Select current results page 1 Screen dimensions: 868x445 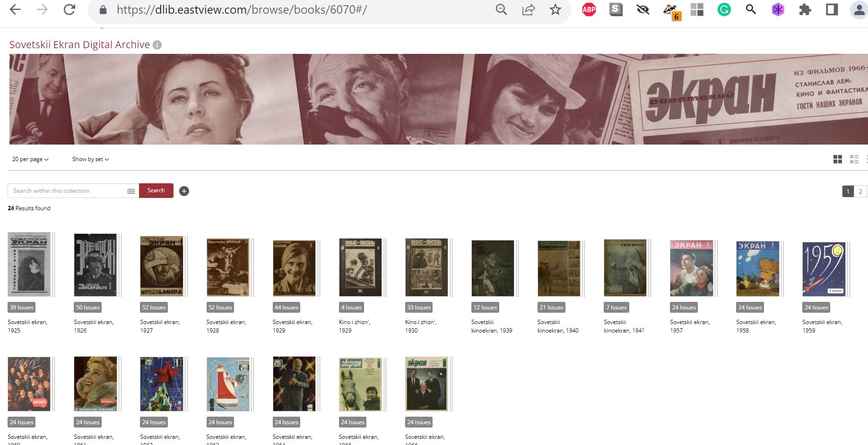click(848, 191)
